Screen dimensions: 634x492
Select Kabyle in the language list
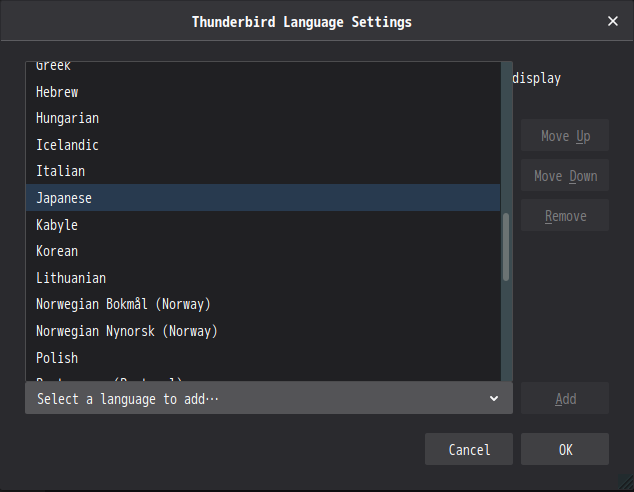click(x=263, y=224)
